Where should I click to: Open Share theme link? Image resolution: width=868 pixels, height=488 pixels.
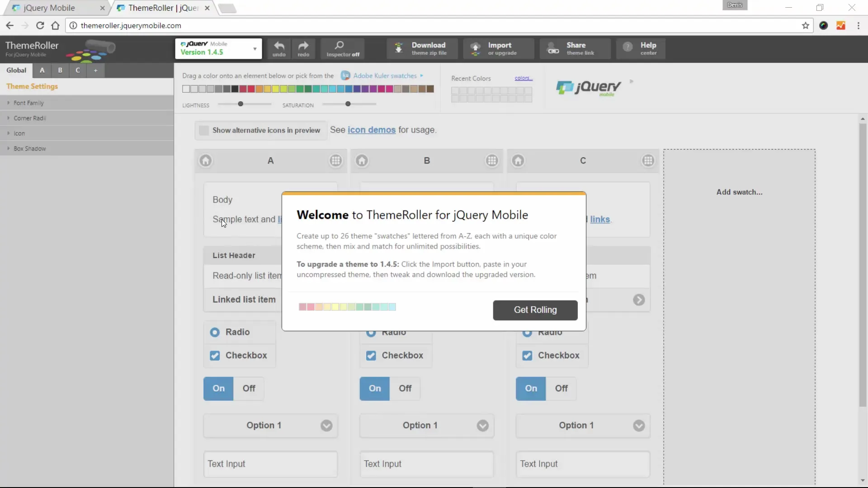coord(575,49)
